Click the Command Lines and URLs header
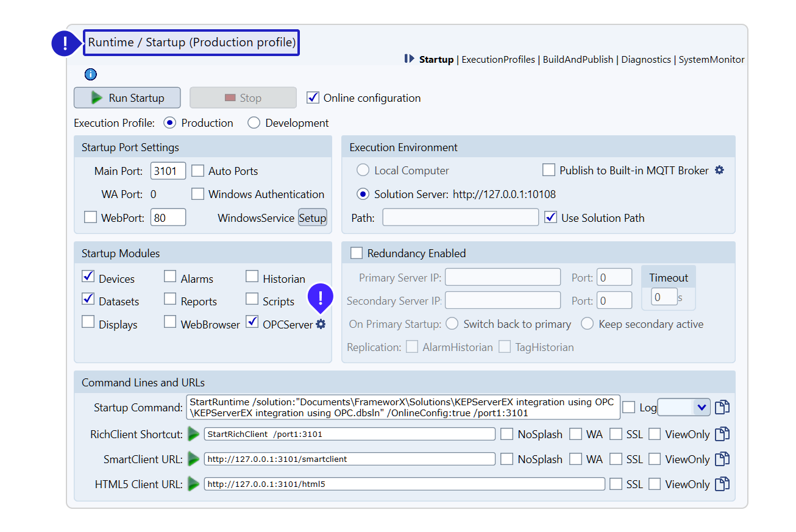The image size is (796, 532). [x=143, y=383]
